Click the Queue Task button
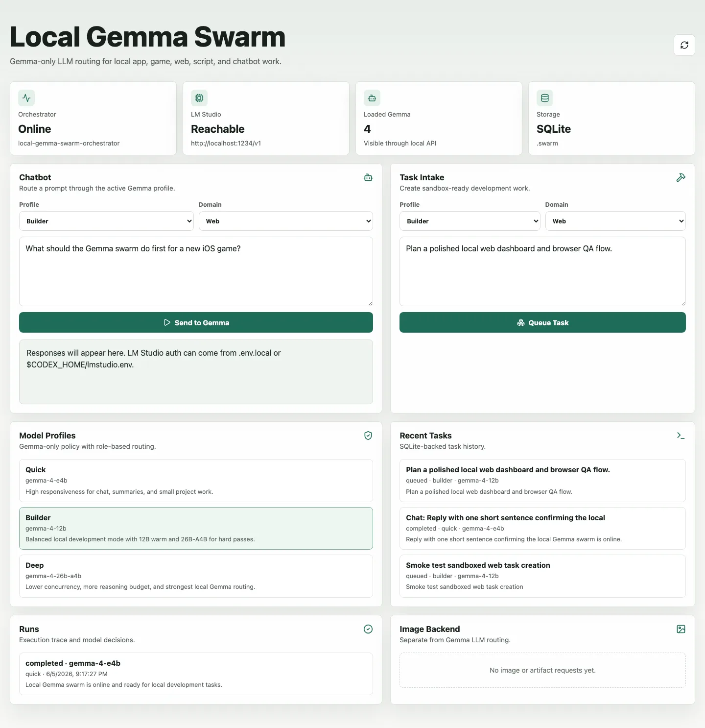The height and width of the screenshot is (728, 705). (x=542, y=322)
